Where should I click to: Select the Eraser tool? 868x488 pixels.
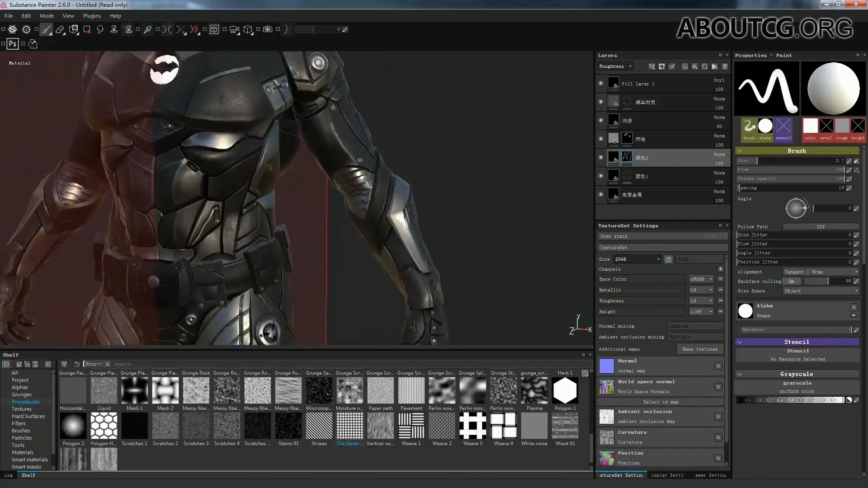click(x=60, y=29)
